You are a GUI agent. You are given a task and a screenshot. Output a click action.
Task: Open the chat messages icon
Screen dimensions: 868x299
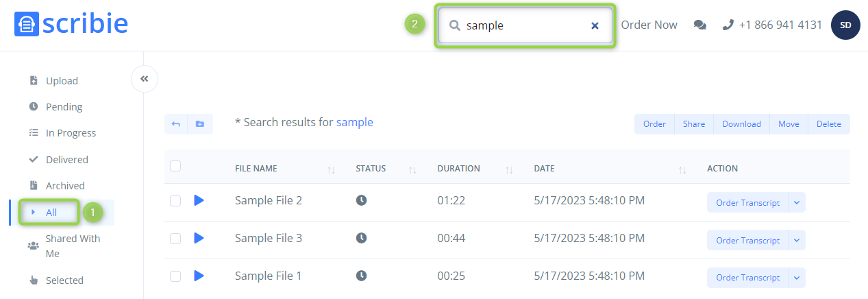(699, 25)
